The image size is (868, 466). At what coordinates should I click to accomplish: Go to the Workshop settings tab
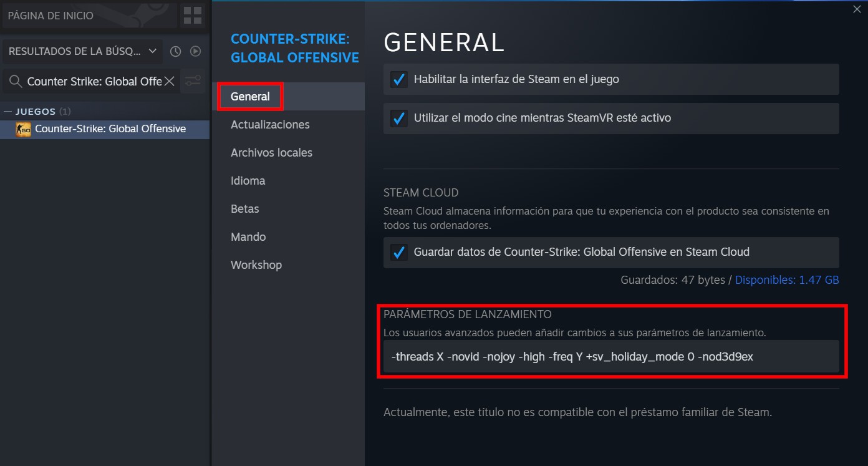pos(256,265)
